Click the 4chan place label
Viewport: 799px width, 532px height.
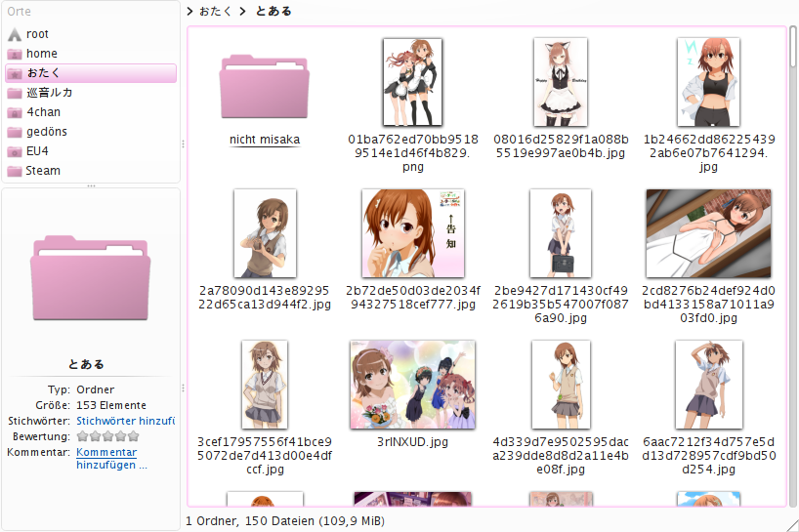43,112
